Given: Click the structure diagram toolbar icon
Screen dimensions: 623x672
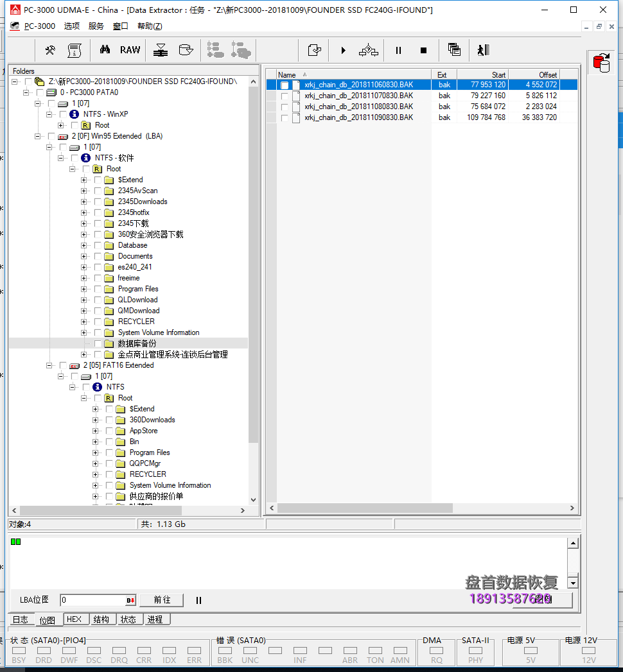Looking at the screenshot, I should tap(368, 51).
